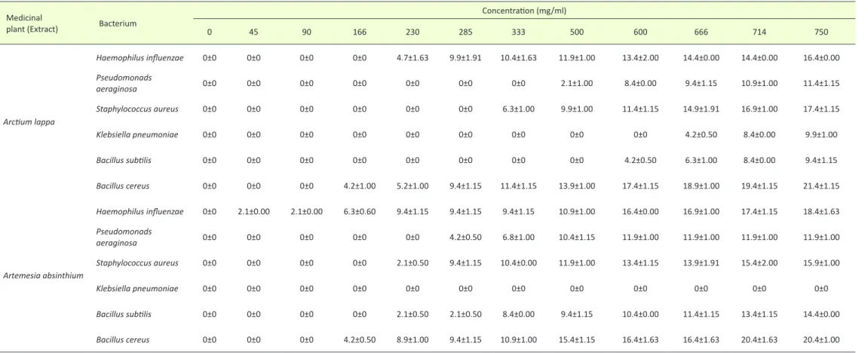This screenshot has width=868, height=353.
Task: Click the cell reading '4.2±1.00'
Action: pos(359,186)
